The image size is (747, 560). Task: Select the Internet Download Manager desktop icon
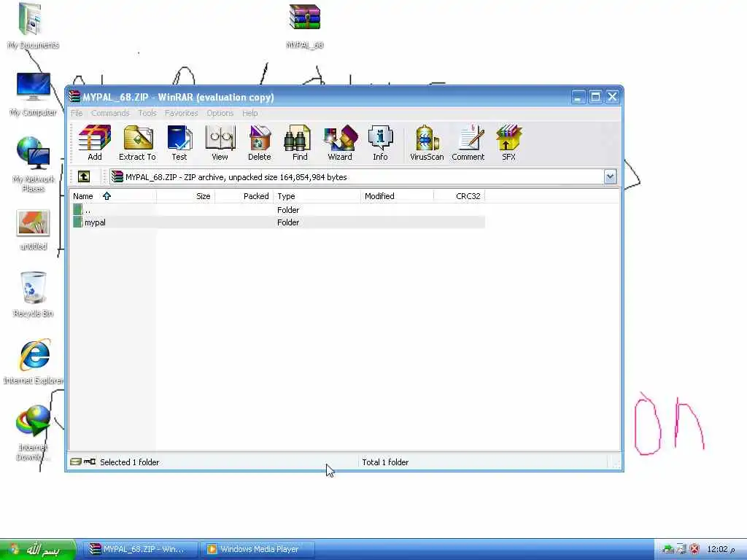click(33, 432)
